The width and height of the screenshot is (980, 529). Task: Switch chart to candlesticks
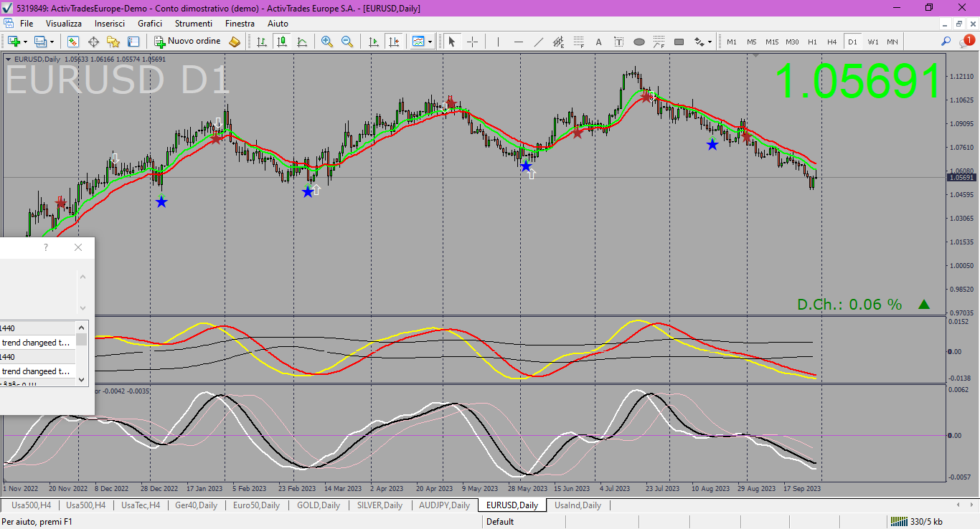click(282, 42)
